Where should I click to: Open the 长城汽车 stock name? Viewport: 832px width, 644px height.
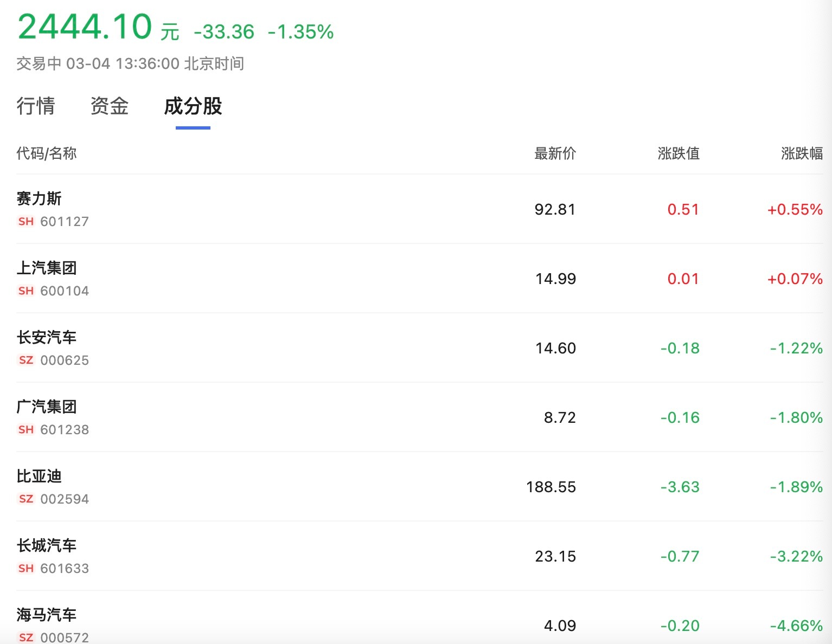47,545
